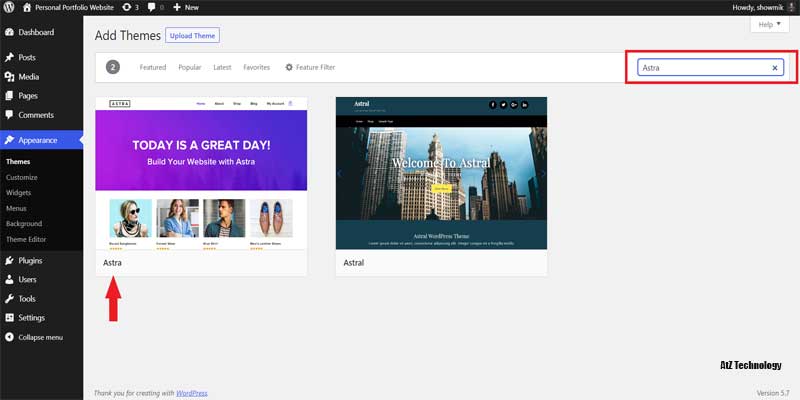Click Howdy, showmik account link
Image resolution: width=800 pixels, height=400 pixels.
click(759, 8)
